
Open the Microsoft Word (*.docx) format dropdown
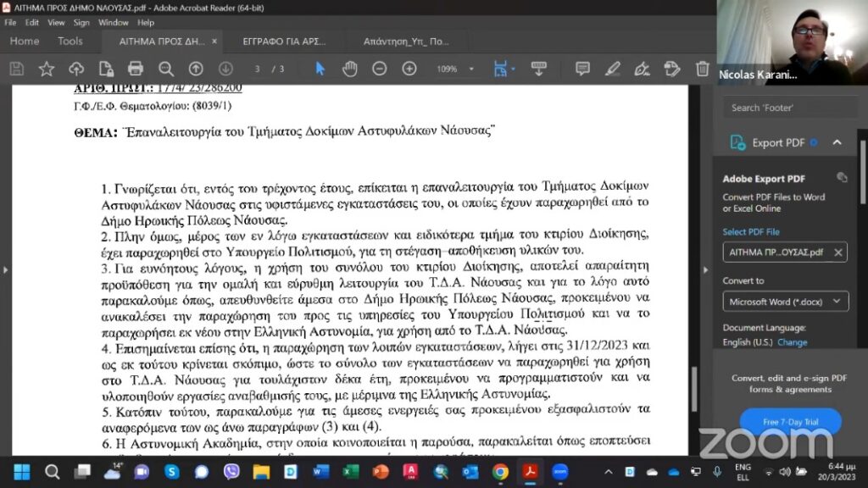click(x=785, y=302)
